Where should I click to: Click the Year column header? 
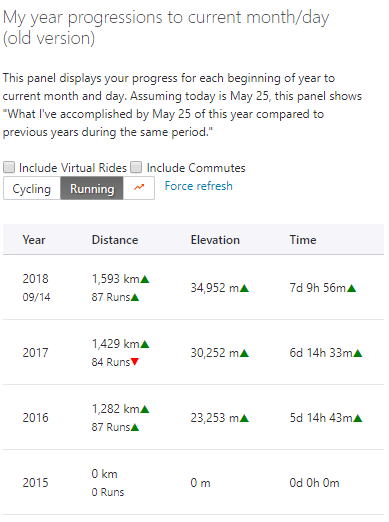(x=34, y=240)
